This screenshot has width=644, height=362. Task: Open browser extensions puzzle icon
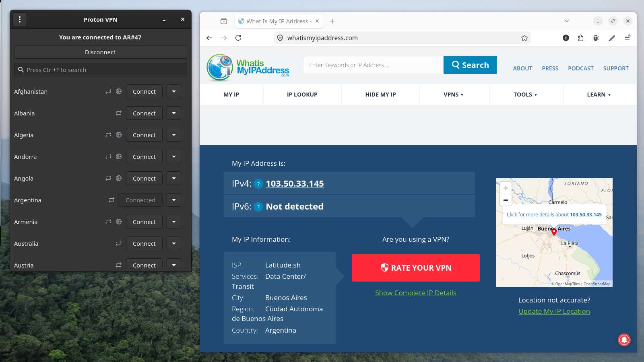[x=580, y=38]
